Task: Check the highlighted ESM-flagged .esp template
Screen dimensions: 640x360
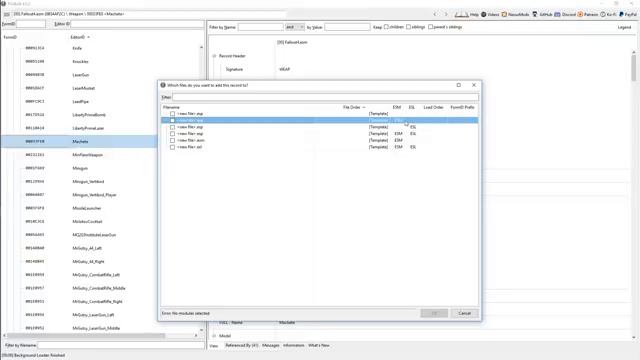Action: [172, 120]
